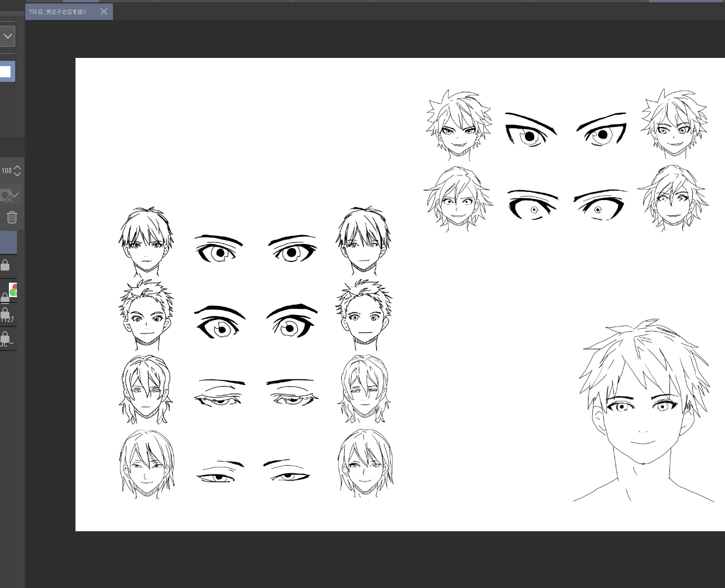Increase the 100 value with the up arrow
The image size is (725, 588).
pyautogui.click(x=18, y=167)
